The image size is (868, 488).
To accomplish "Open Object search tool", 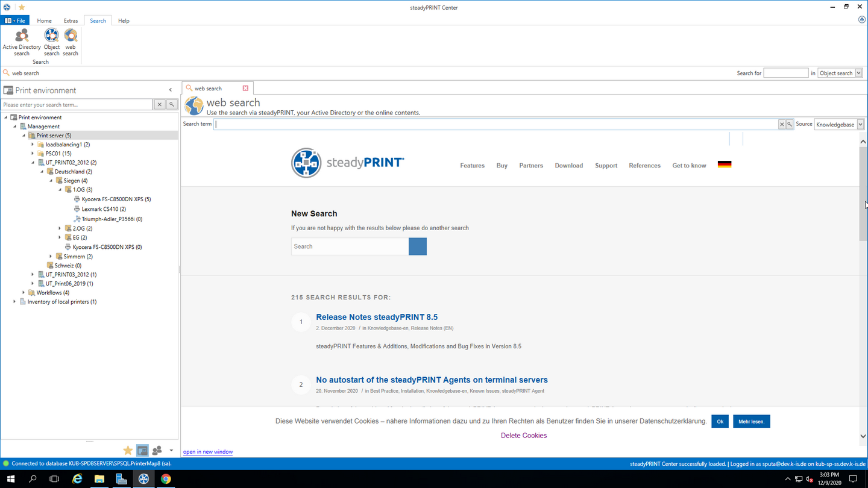I will pos(52,42).
